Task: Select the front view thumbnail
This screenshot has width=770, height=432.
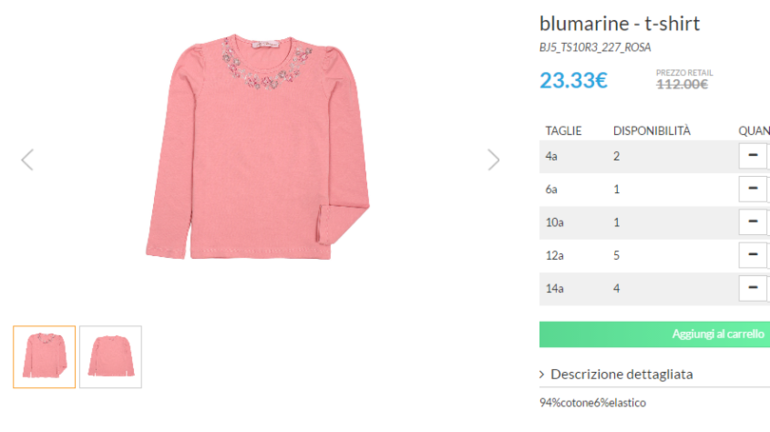Action: (x=44, y=356)
